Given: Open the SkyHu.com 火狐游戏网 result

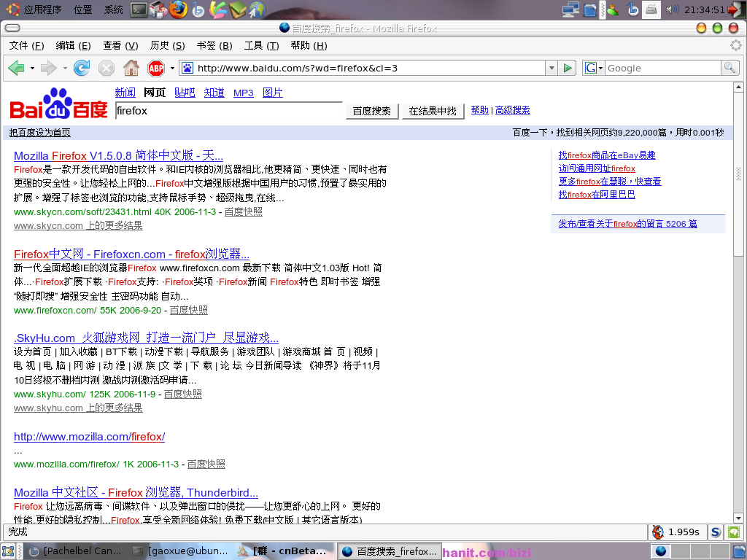Looking at the screenshot, I should click(x=146, y=338).
